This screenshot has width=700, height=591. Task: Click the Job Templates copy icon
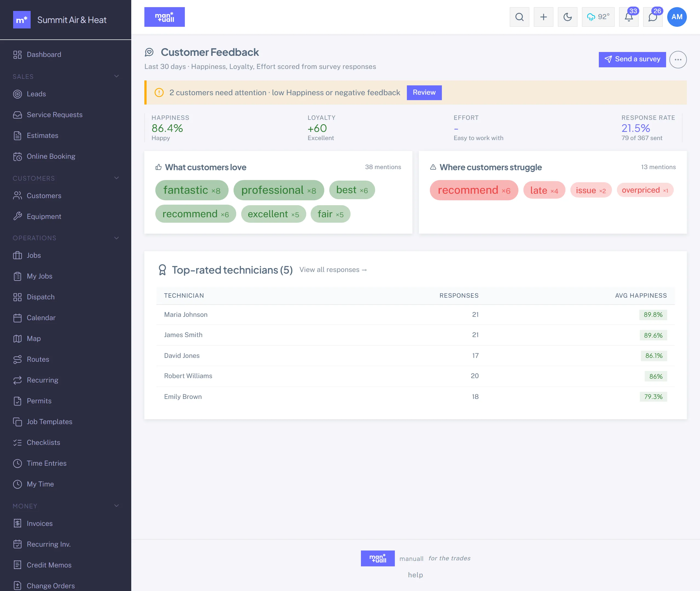click(17, 422)
